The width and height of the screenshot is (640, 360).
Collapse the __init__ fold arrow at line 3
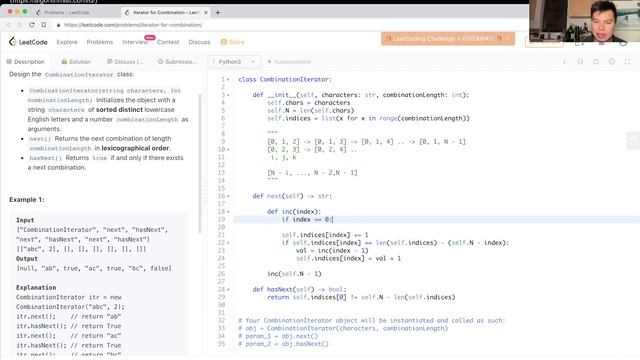pos(228,95)
